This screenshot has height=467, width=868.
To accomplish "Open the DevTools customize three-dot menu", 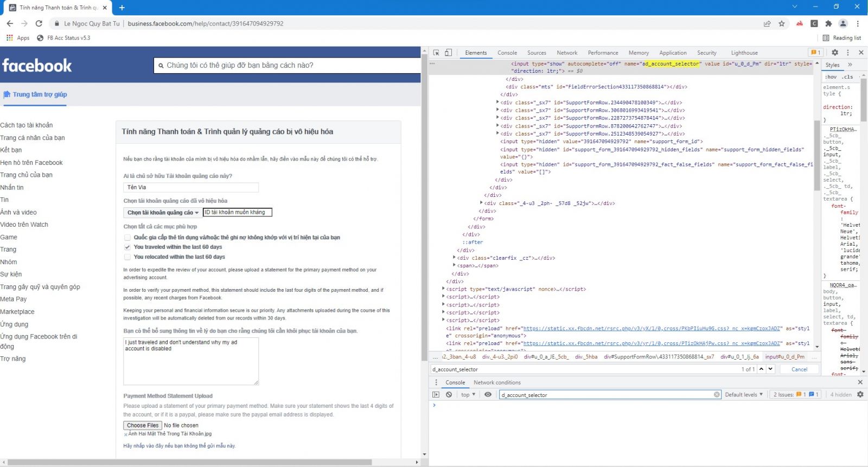I will pyautogui.click(x=848, y=53).
